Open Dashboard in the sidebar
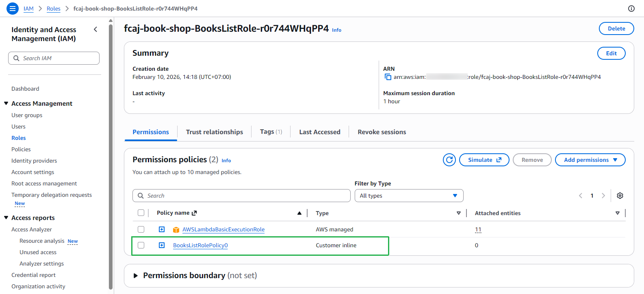 click(x=25, y=89)
